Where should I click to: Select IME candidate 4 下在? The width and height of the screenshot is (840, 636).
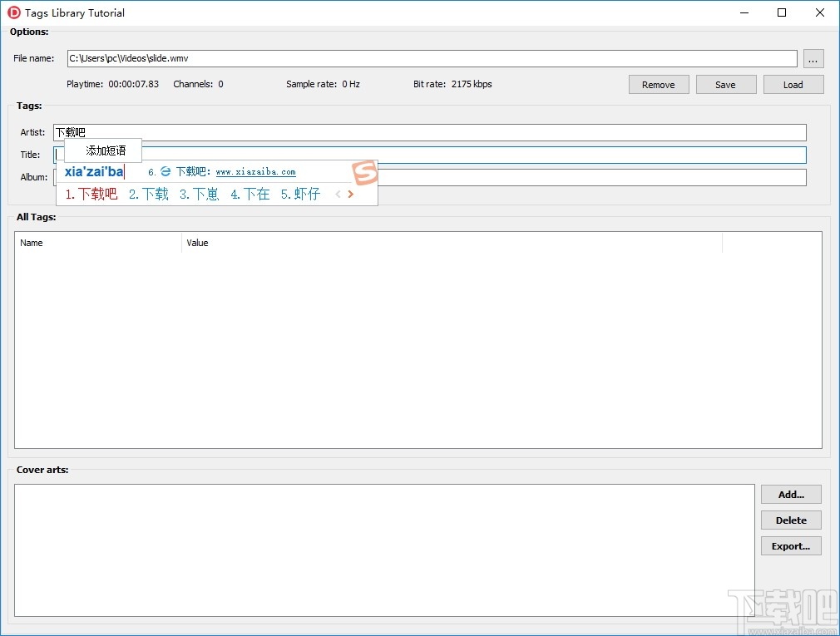(x=250, y=194)
